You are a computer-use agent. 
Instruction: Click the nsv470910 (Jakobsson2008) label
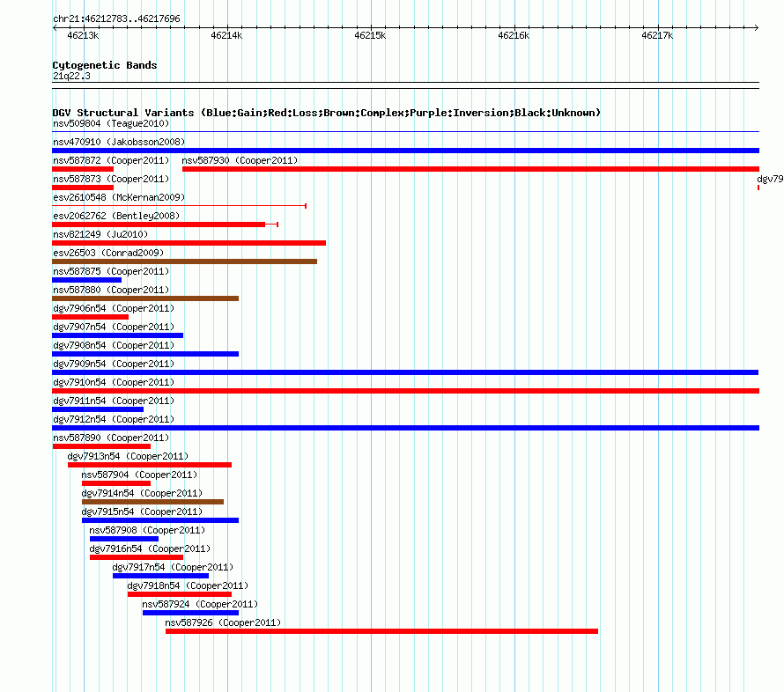pos(119,142)
